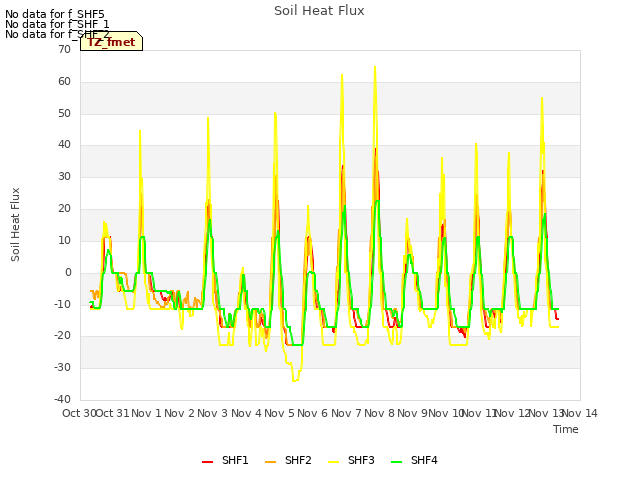Click the y-axis tick label -40
640x480 pixels.
point(63,399)
